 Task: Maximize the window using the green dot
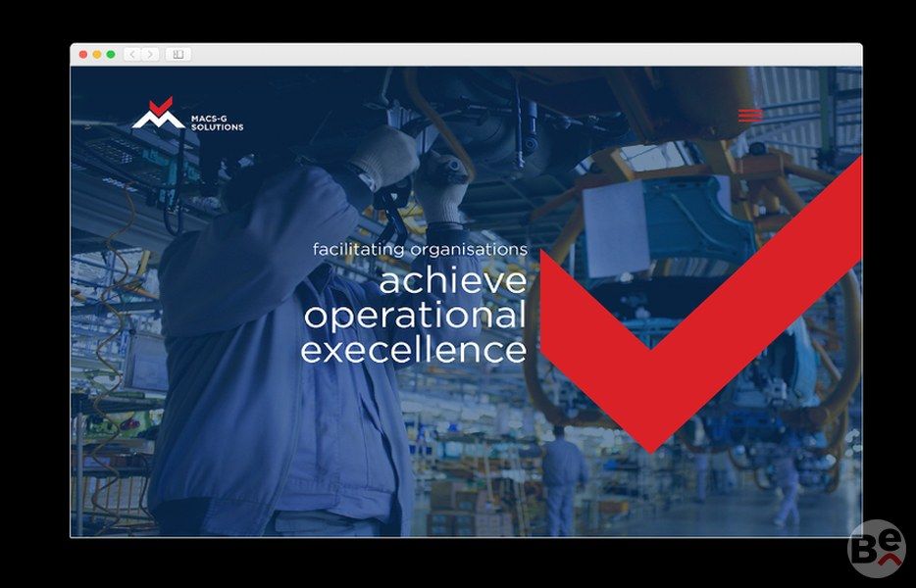click(111, 55)
